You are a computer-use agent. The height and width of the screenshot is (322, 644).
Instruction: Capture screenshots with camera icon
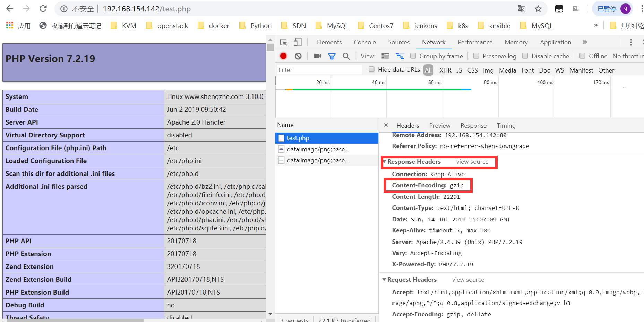[x=318, y=56]
